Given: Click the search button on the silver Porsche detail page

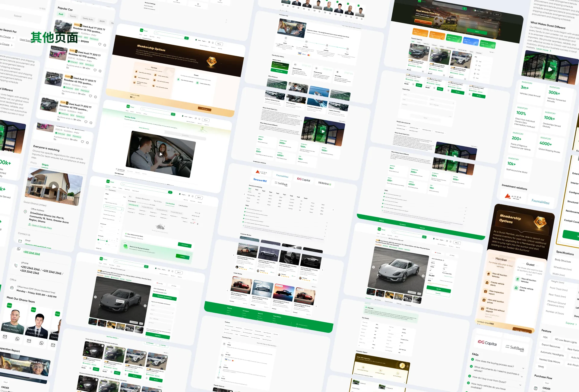Looking at the screenshot, I should point(424,237).
